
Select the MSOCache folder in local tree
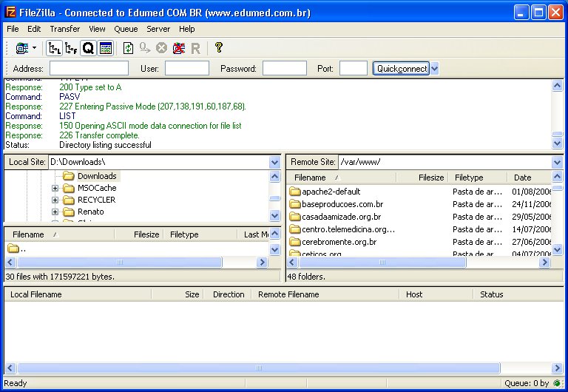[97, 188]
